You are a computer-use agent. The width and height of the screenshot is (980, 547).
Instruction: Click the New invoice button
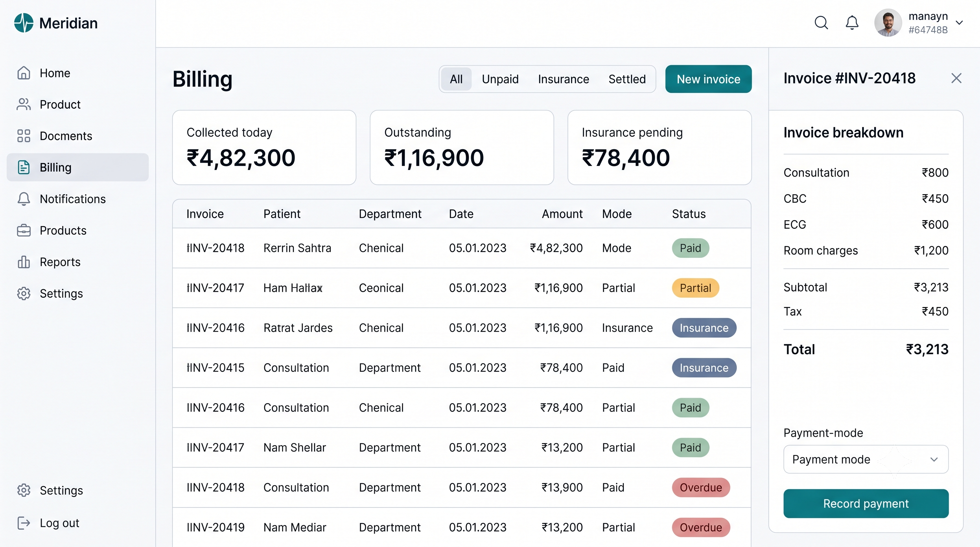tap(708, 79)
